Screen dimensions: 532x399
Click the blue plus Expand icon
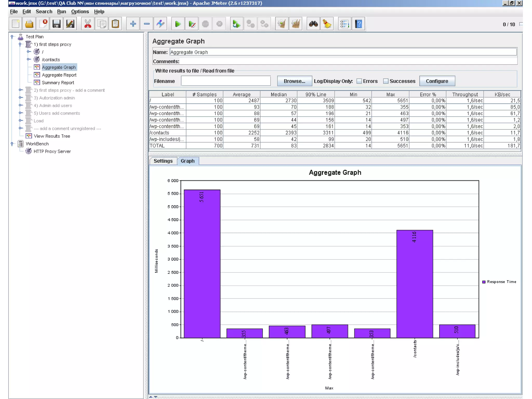pyautogui.click(x=133, y=24)
